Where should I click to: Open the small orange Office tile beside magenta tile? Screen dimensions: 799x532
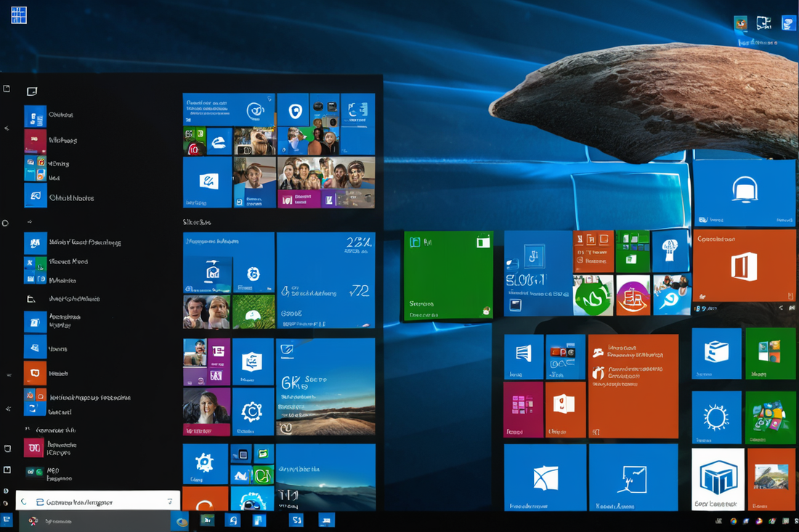(x=565, y=410)
